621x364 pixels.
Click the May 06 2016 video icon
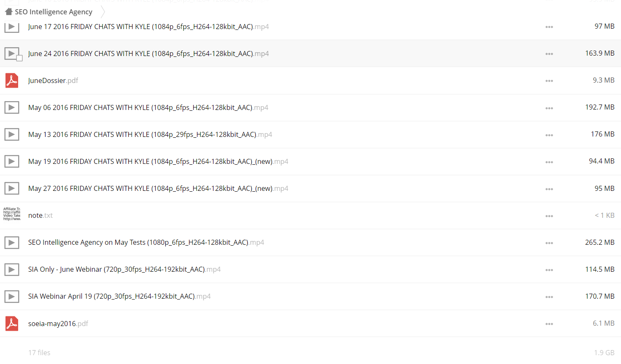click(x=12, y=107)
